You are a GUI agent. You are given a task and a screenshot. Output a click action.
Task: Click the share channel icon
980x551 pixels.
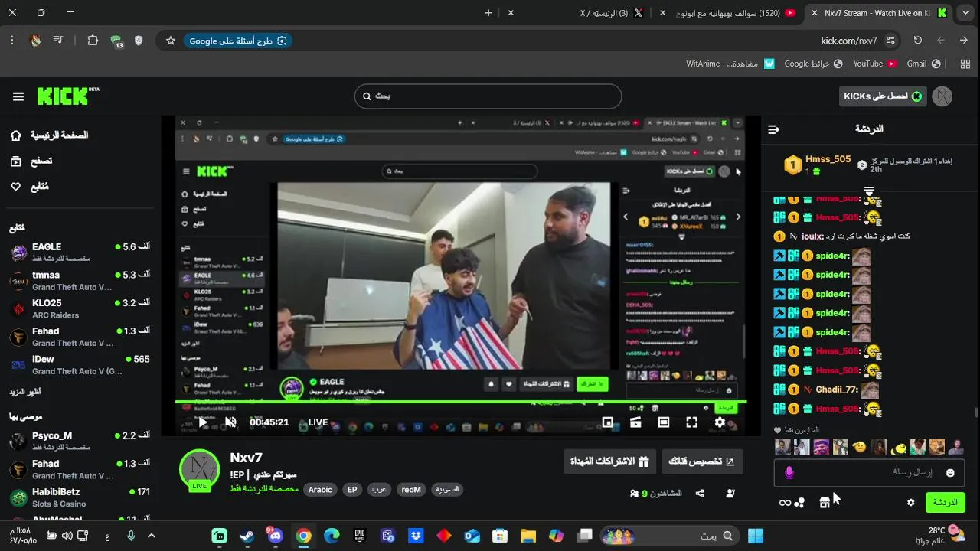pyautogui.click(x=700, y=494)
